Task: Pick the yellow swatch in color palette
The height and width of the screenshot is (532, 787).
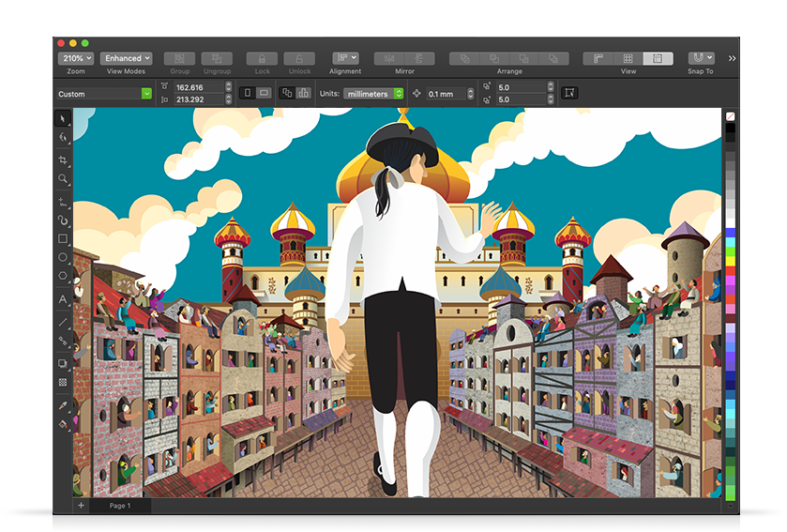Action: (731, 262)
